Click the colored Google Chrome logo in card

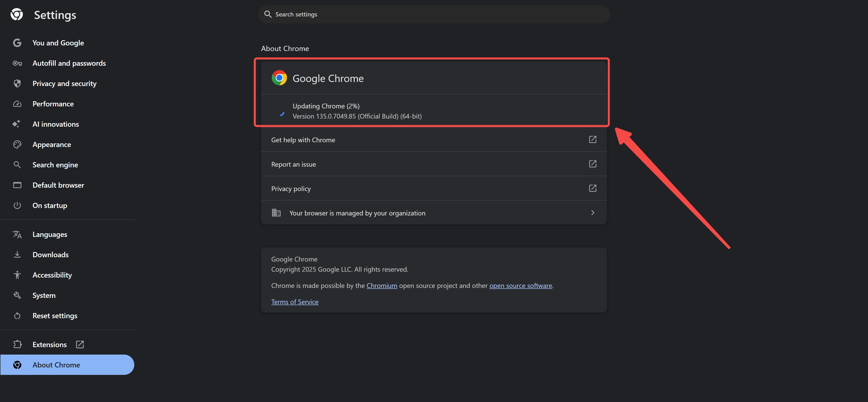pyautogui.click(x=279, y=78)
